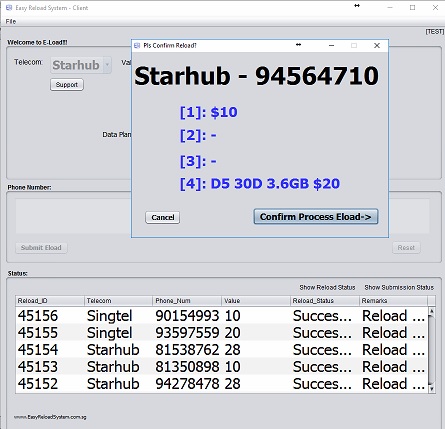The width and height of the screenshot is (445, 429).
Task: Click the Submit Eload button
Action: tap(41, 248)
